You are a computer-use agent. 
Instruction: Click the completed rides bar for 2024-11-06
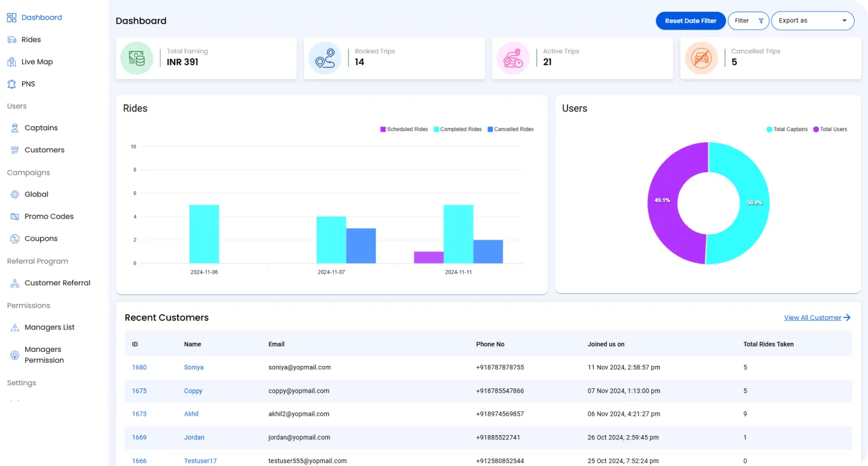click(204, 234)
